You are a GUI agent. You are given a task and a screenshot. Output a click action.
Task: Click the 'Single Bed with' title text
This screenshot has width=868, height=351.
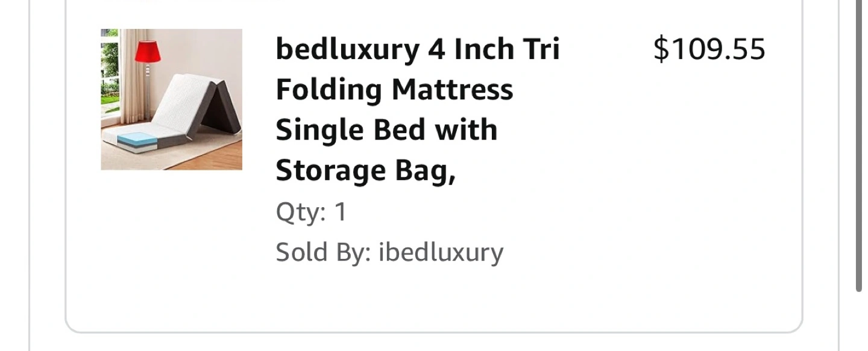[x=386, y=130]
